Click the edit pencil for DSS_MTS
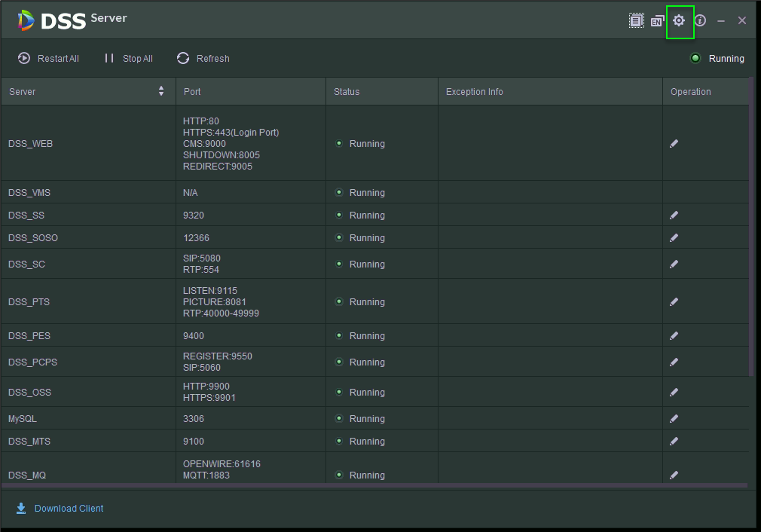Viewport: 761px width, 532px height. (674, 442)
